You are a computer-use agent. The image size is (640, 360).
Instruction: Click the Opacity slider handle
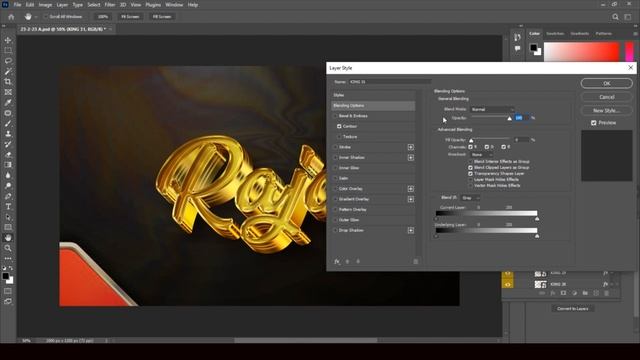click(509, 119)
